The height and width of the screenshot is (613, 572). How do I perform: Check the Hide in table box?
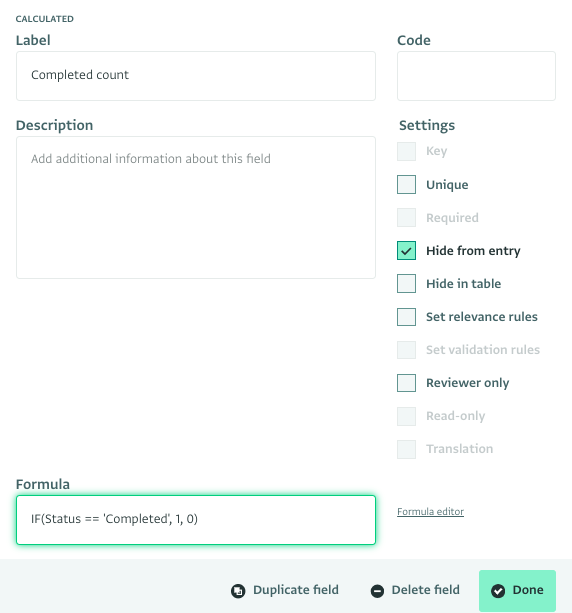(406, 283)
